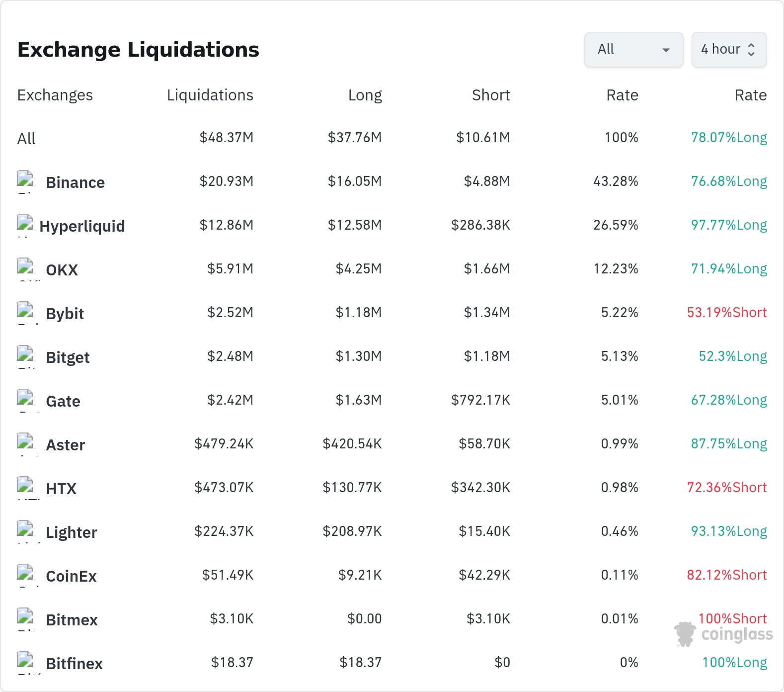Open the 4 hour timeframe selector
Image resolution: width=784 pixels, height=692 pixels.
pyautogui.click(x=729, y=50)
